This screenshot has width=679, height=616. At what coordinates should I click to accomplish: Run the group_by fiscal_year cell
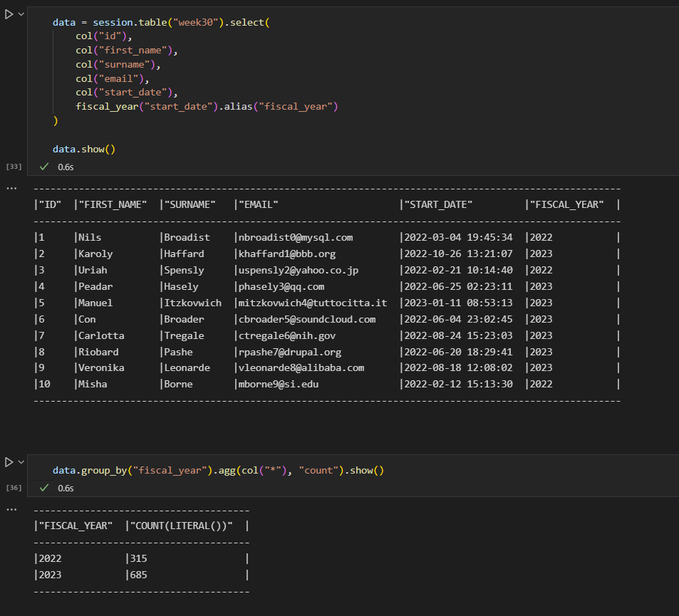pyautogui.click(x=9, y=462)
